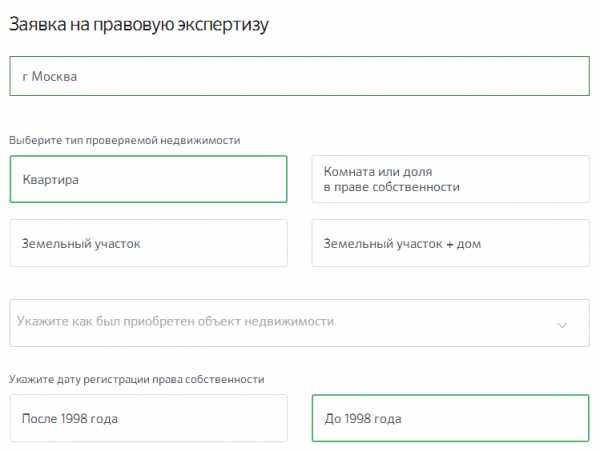The image size is (600, 451).
Task: Select 'Земельный участок' property type option
Action: 148,243
